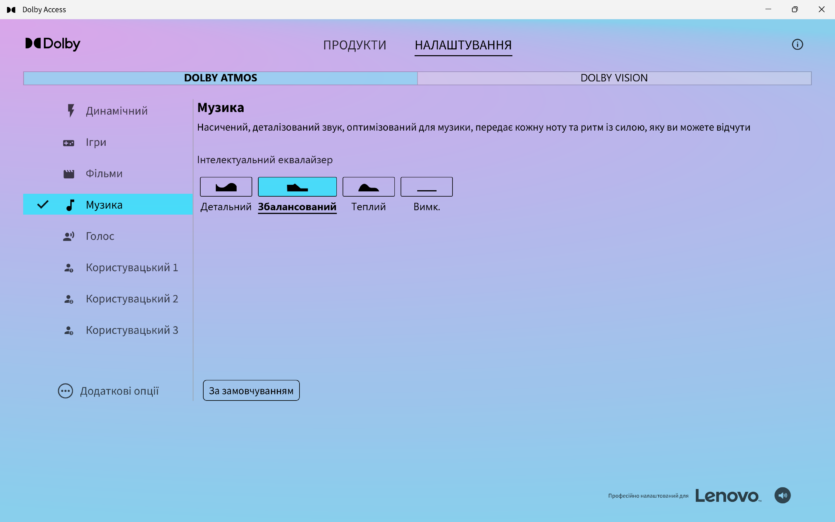This screenshot has height=522, width=835.
Task: Click the voice icon for Голос
Action: [x=69, y=236]
